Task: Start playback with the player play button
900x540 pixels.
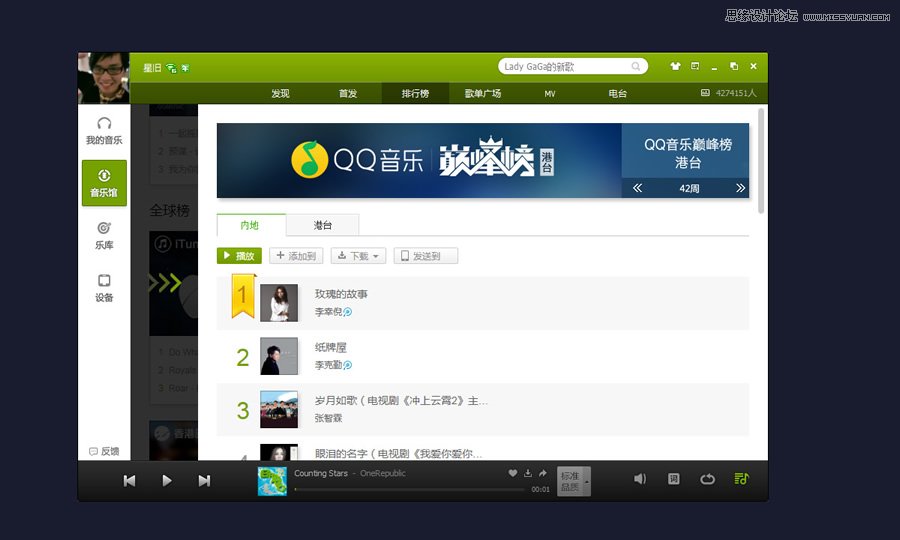Action: click(166, 480)
